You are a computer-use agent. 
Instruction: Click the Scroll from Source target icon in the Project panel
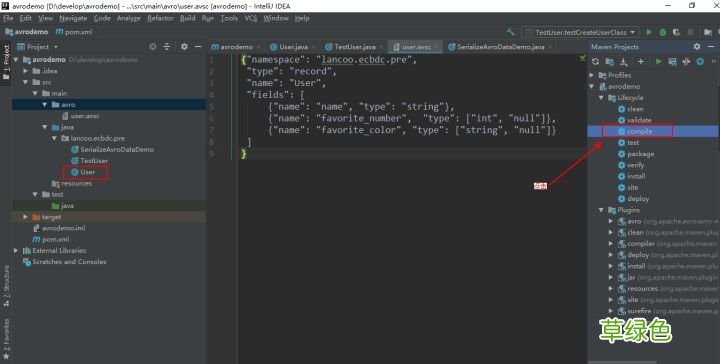pyautogui.click(x=153, y=47)
